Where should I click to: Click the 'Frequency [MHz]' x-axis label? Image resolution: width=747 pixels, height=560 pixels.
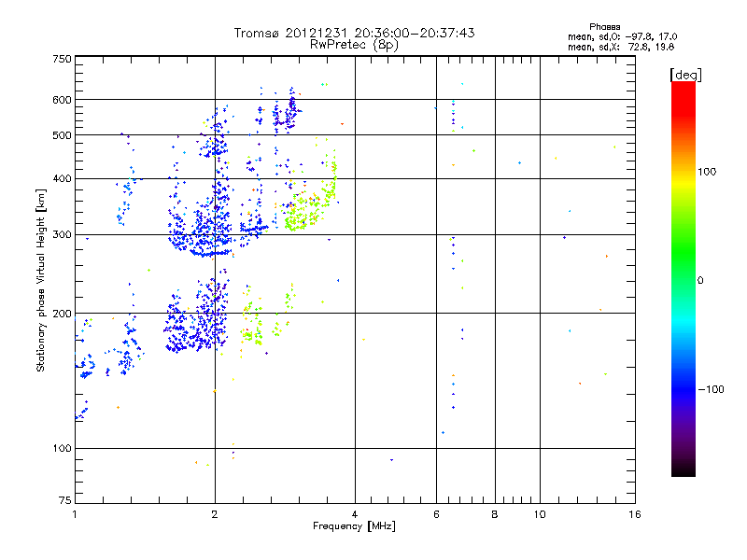click(354, 526)
